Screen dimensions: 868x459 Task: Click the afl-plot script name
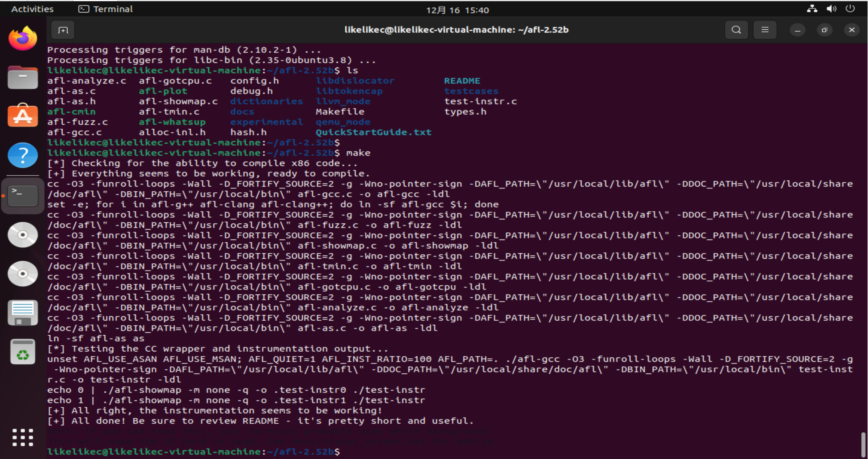coord(163,91)
